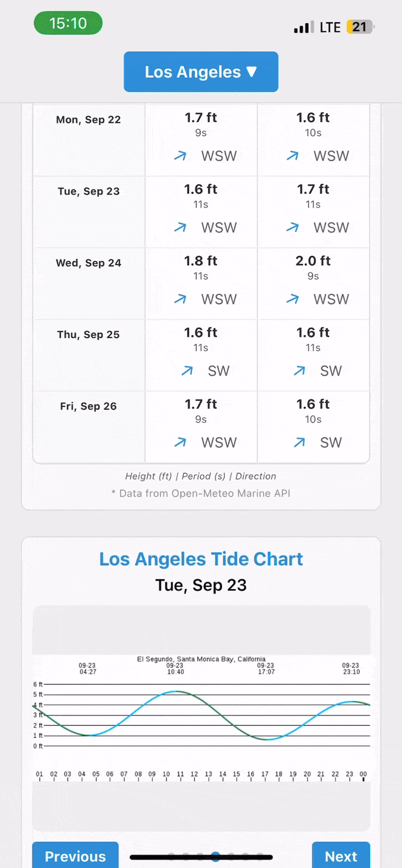This screenshot has height=868, width=402.
Task: Open the Los Angeles location dropdown
Action: (x=201, y=72)
